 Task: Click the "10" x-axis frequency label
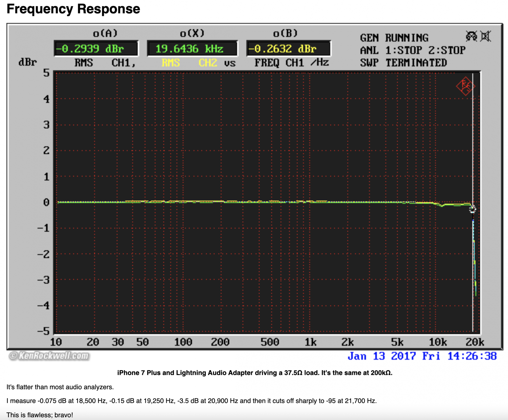click(56, 342)
